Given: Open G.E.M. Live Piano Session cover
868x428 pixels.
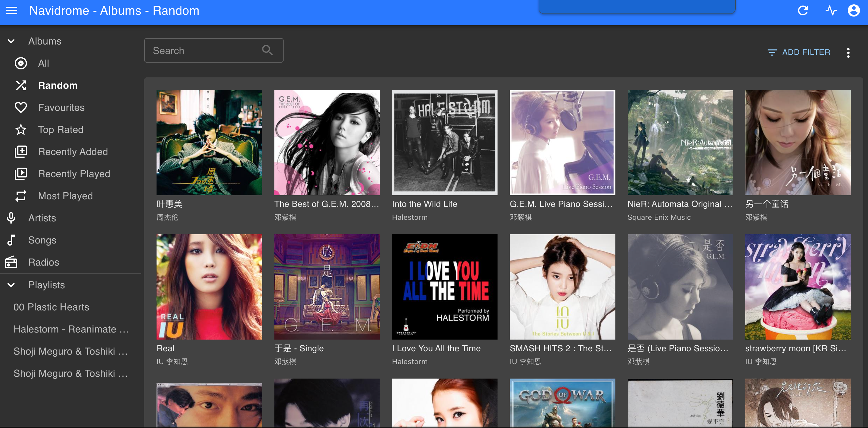Looking at the screenshot, I should pyautogui.click(x=562, y=142).
